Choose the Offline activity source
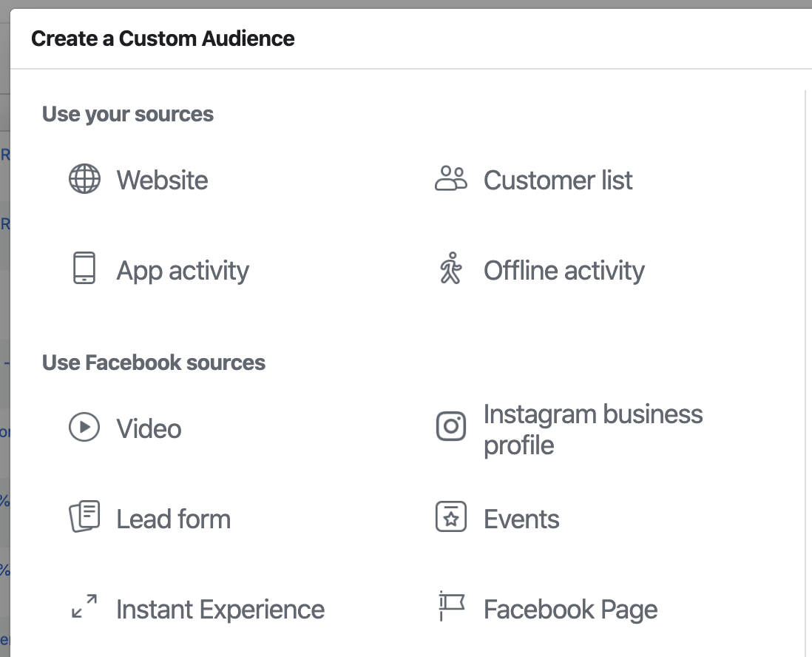The image size is (812, 657). 564,271
